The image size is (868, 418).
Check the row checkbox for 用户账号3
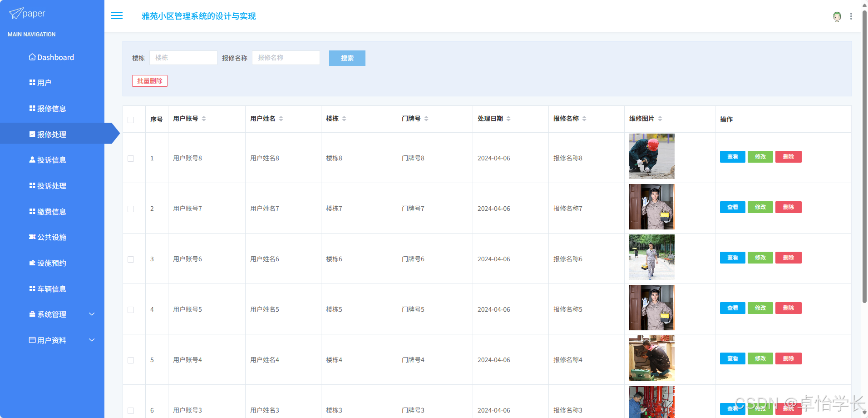tap(131, 411)
